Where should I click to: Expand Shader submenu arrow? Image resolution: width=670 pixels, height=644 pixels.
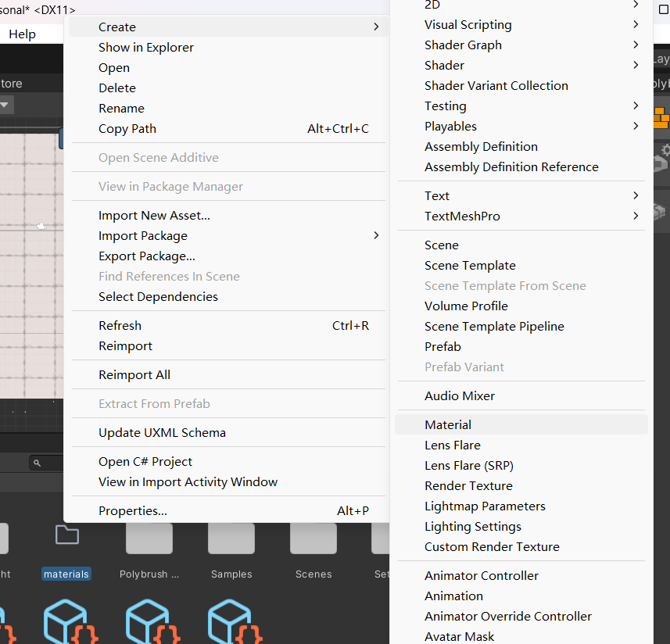[636, 66]
